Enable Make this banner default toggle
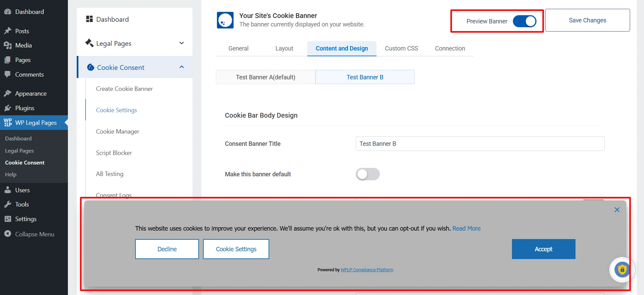Image resolution: width=644 pixels, height=295 pixels. point(368,174)
